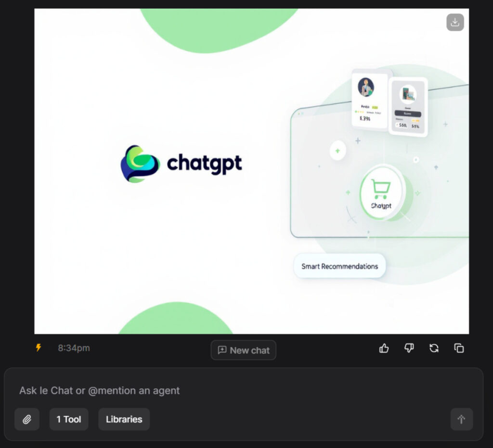Regenerate the response
This screenshot has height=448, width=493.
point(434,348)
